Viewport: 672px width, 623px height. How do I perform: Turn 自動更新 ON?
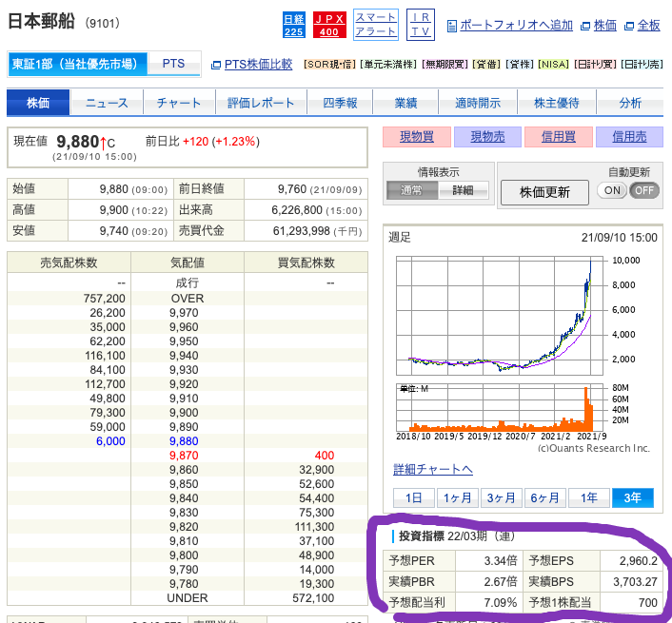tap(612, 190)
